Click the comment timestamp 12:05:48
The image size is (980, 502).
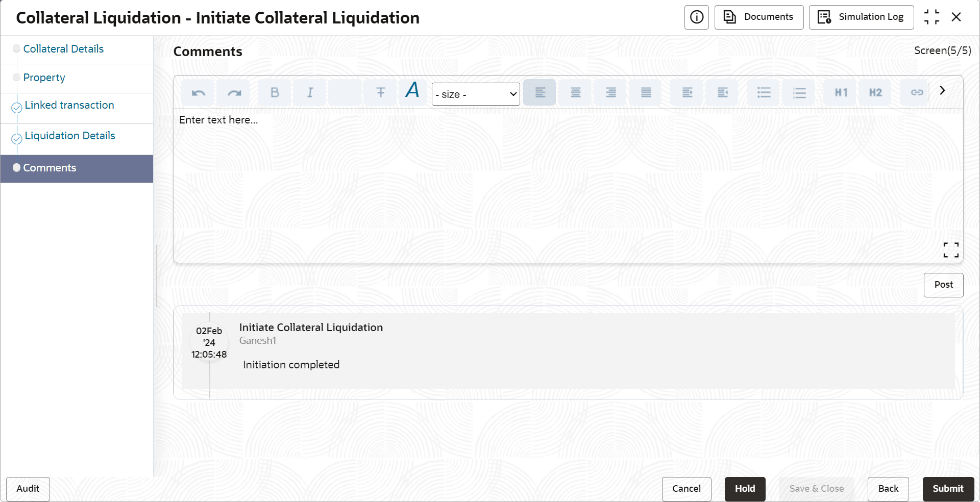coord(209,355)
